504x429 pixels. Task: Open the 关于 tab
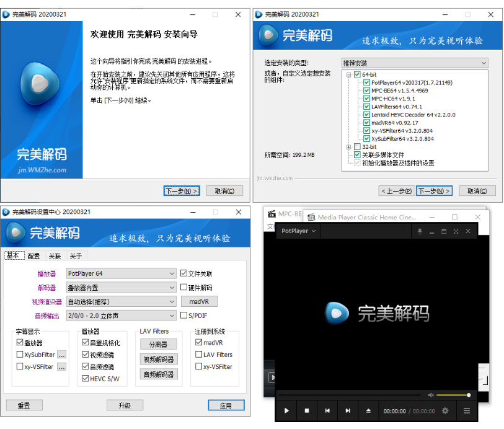point(74,256)
